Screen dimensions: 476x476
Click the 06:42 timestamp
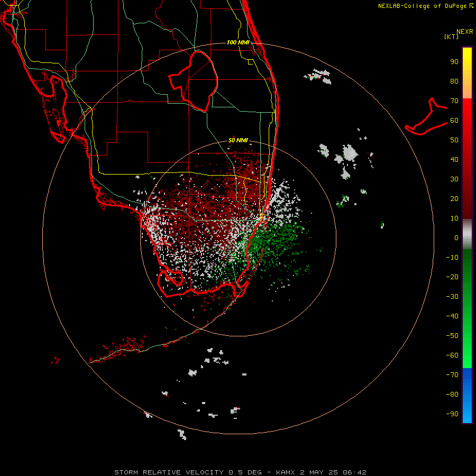tap(354, 472)
